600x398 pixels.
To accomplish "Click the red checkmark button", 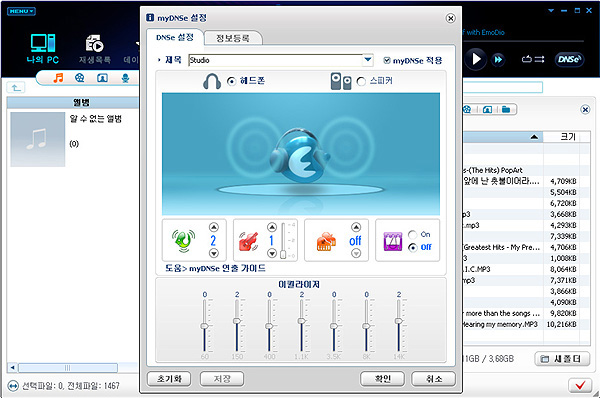I will point(580,385).
